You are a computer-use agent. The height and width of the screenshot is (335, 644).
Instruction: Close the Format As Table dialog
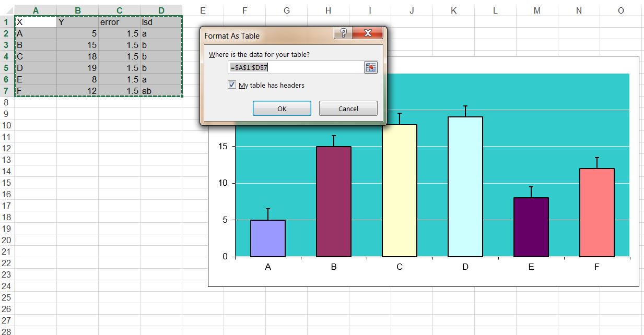pyautogui.click(x=368, y=32)
